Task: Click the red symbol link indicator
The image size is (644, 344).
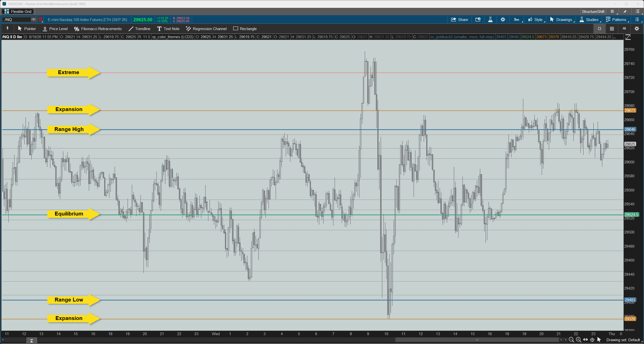Action: click(41, 19)
